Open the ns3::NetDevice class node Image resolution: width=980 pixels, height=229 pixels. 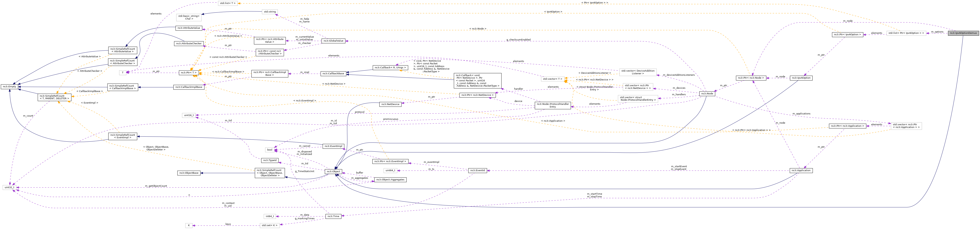390,104
